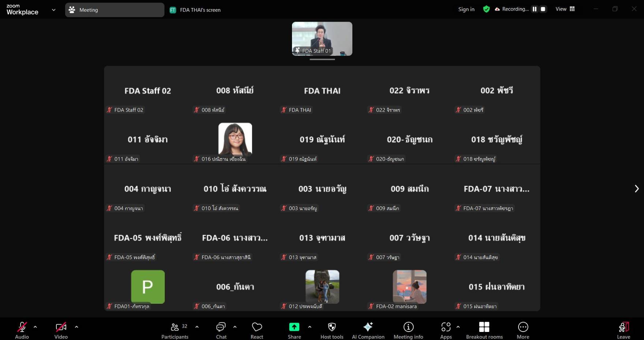The width and height of the screenshot is (644, 340).
Task: Open the React emoji menu
Action: 257,330
